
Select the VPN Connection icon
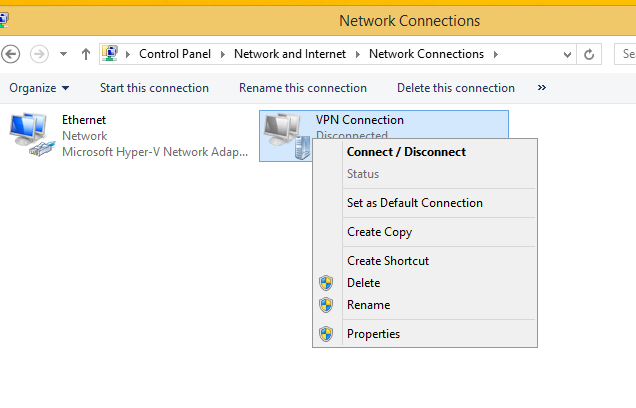[x=286, y=135]
